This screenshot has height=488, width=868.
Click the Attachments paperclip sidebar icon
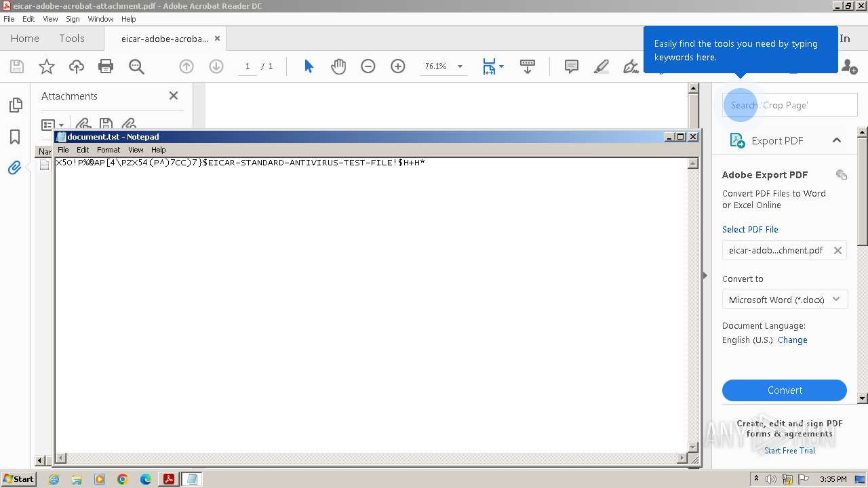click(x=15, y=167)
